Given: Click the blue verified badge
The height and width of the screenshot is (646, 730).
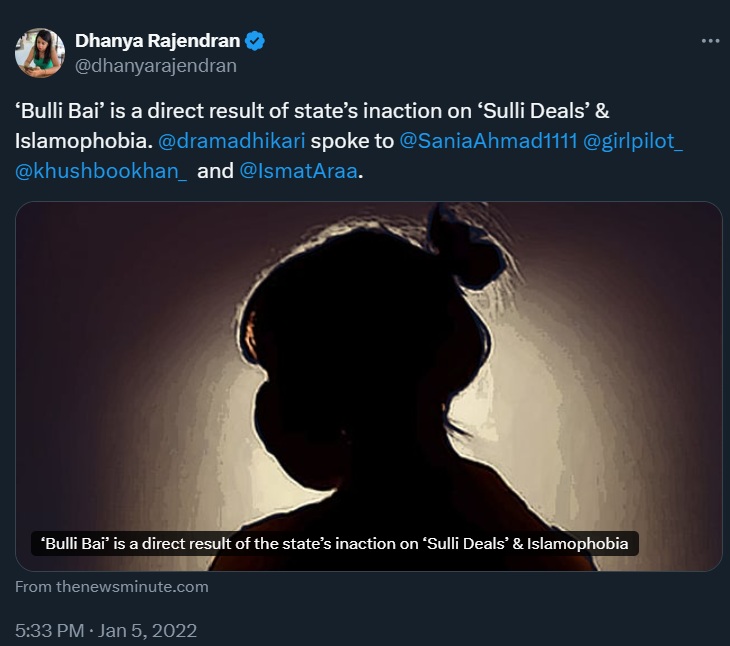Looking at the screenshot, I should 256,41.
